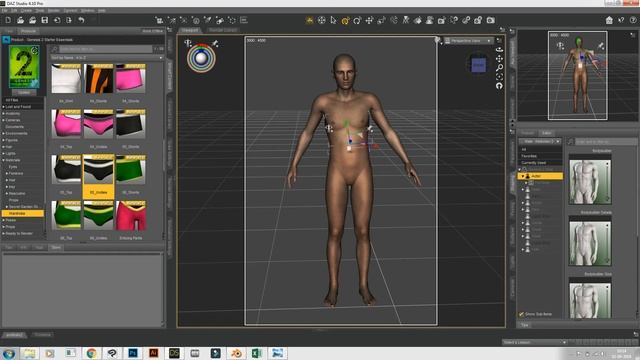Open the Render menu
The height and width of the screenshot is (360, 640).
point(53,10)
